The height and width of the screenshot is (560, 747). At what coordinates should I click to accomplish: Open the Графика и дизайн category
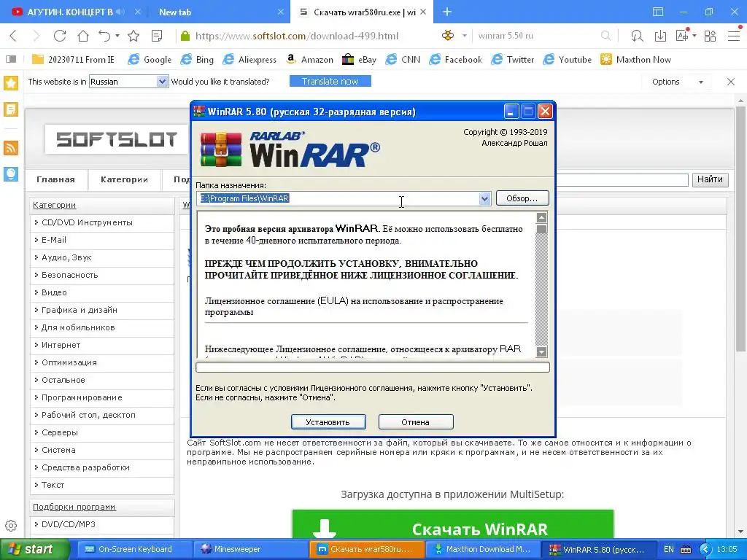(x=79, y=310)
